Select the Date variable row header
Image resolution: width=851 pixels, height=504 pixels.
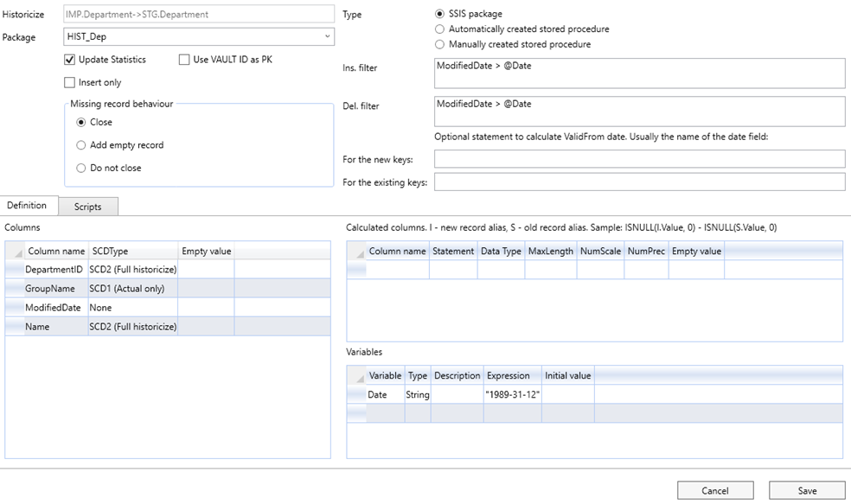point(356,394)
